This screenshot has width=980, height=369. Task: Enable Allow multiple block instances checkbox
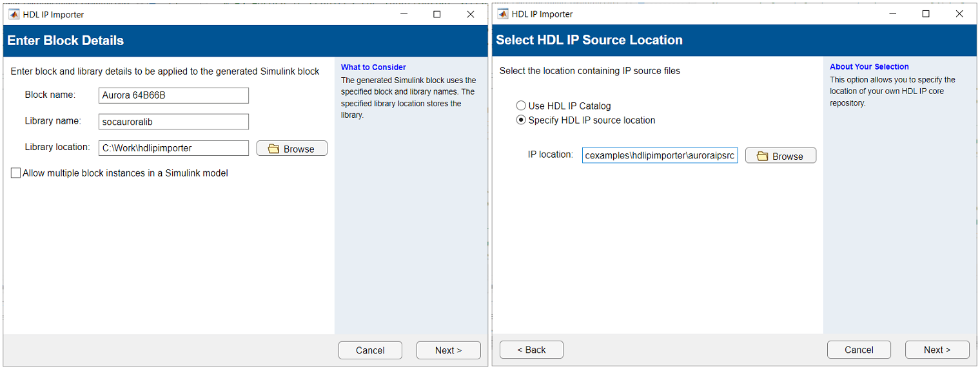tap(16, 173)
